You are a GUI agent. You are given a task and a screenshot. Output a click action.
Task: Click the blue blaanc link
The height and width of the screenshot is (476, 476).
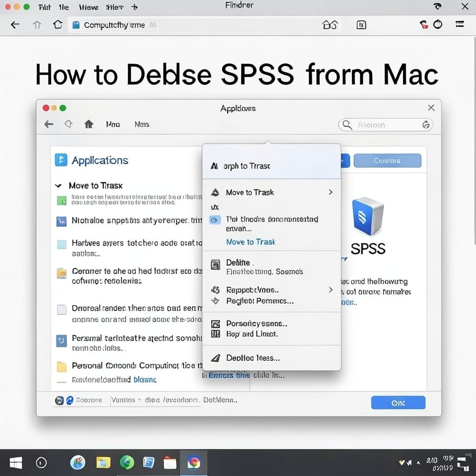(x=145, y=379)
